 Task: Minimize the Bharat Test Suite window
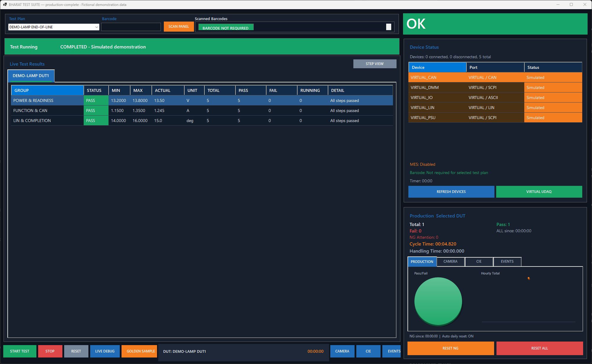point(558,4)
